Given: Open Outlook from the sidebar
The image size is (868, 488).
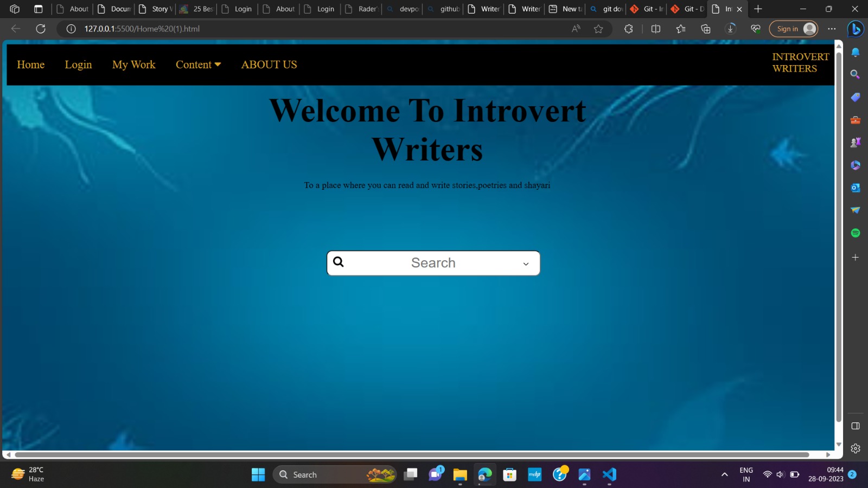Looking at the screenshot, I should point(856,188).
